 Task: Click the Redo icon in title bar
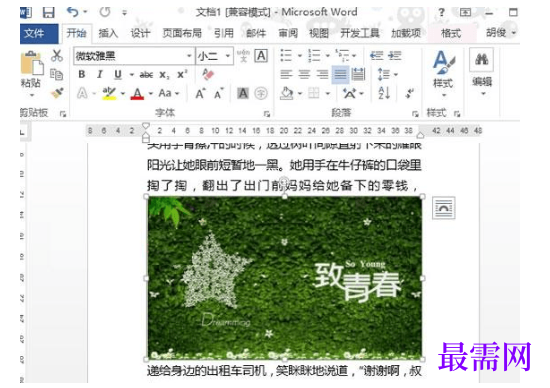[105, 12]
